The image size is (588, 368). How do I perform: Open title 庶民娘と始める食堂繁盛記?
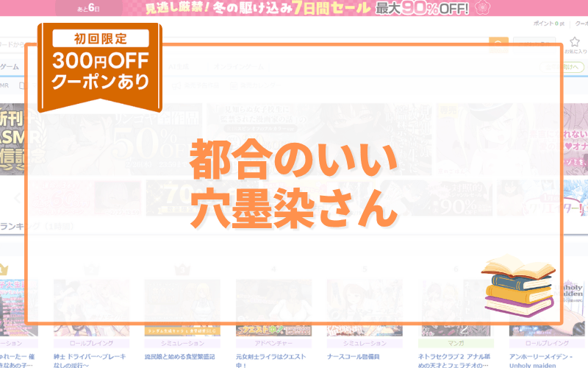(x=179, y=357)
